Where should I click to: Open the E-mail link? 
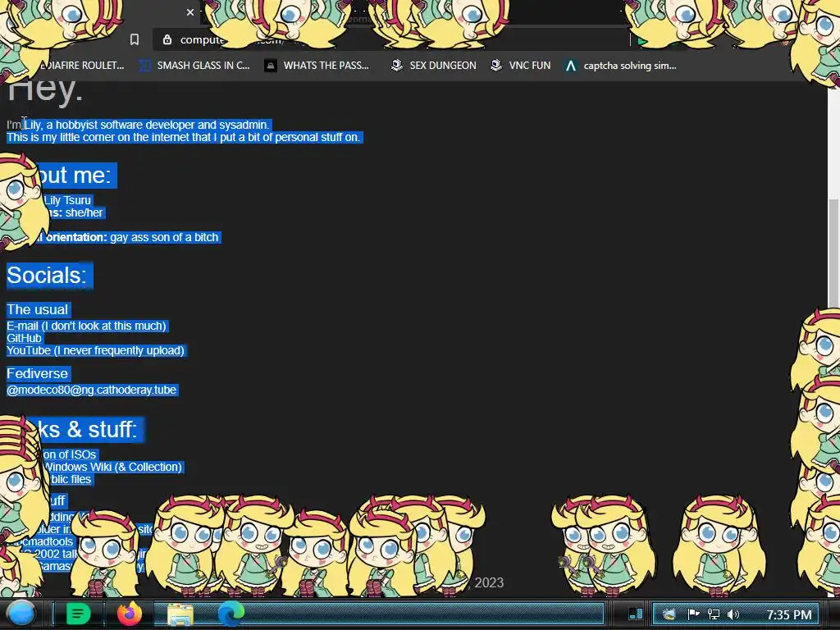pyautogui.click(x=87, y=326)
